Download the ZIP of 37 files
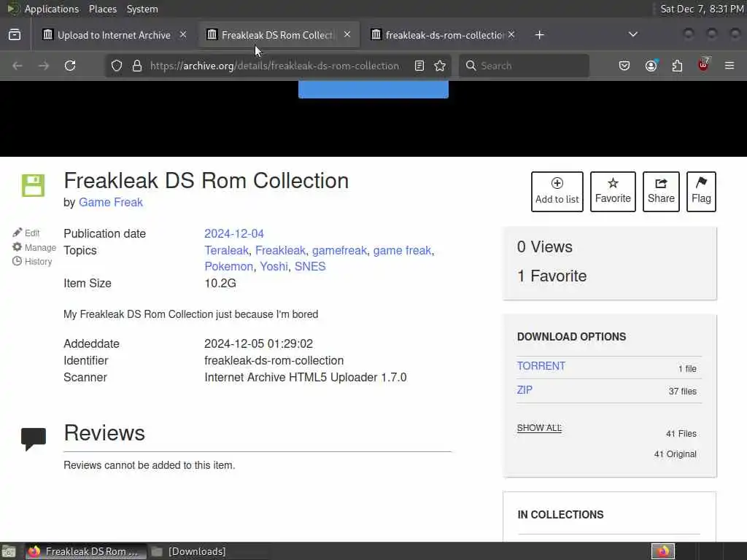Screen dimensions: 747x560 [525, 390]
